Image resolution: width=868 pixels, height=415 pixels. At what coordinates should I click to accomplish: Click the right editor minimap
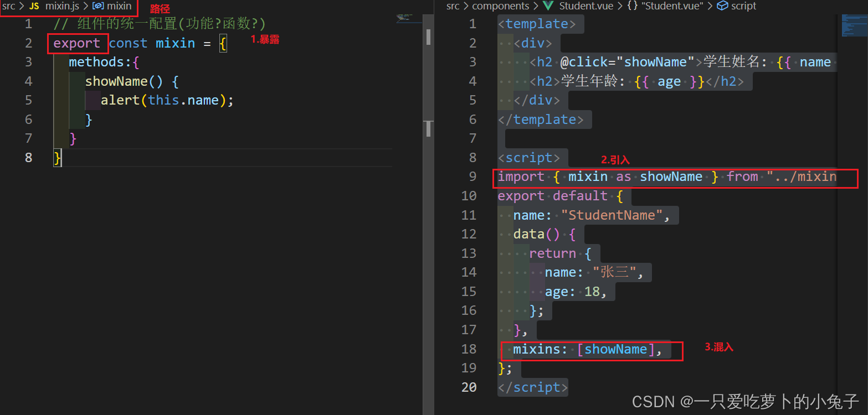coord(855,25)
